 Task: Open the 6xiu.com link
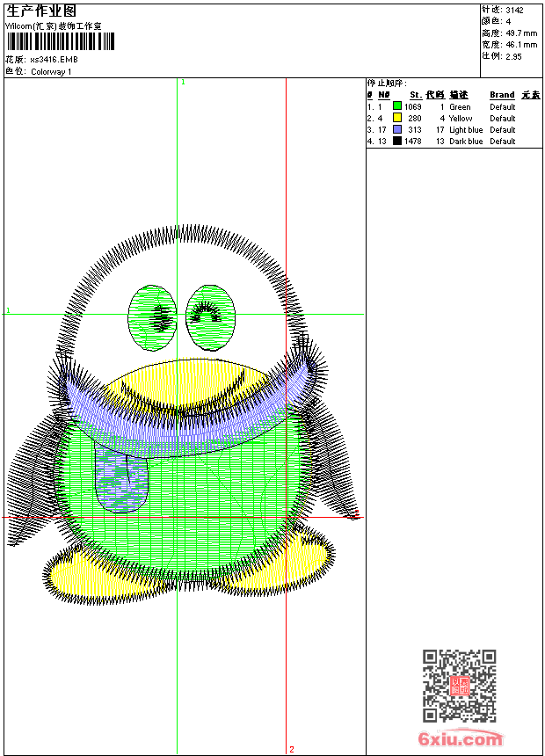(460, 739)
